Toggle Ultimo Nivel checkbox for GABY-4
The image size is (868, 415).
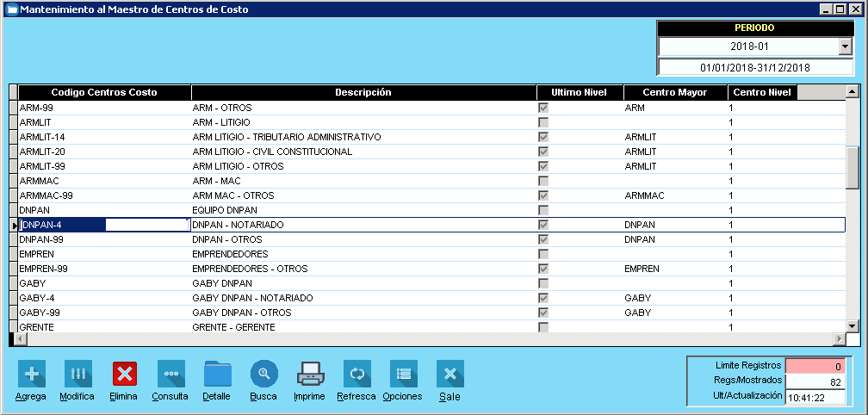coord(543,298)
